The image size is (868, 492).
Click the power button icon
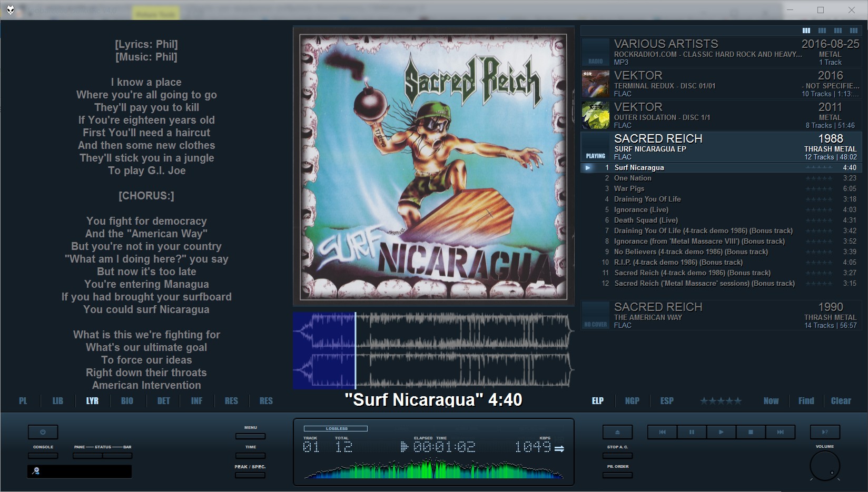click(x=43, y=432)
